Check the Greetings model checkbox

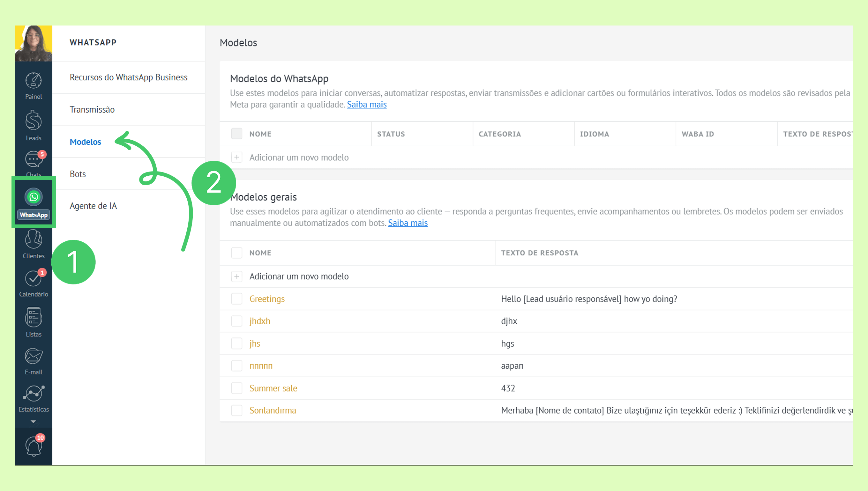pos(236,299)
